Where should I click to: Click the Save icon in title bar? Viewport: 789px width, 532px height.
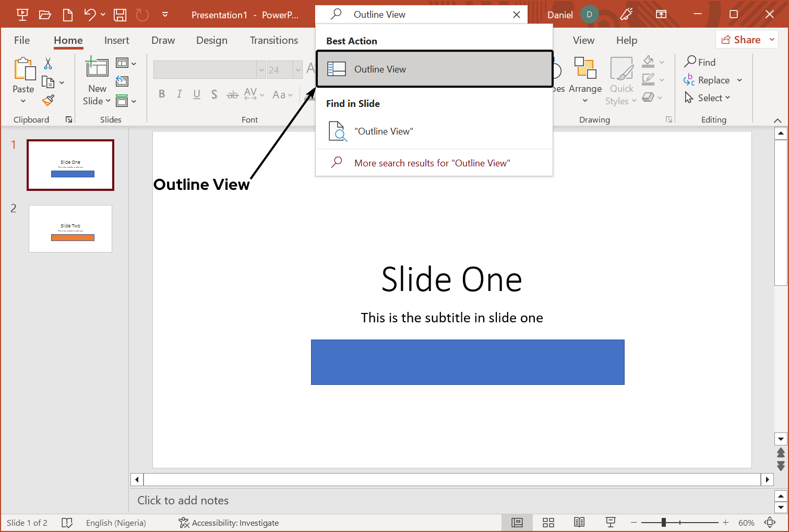coord(120,15)
